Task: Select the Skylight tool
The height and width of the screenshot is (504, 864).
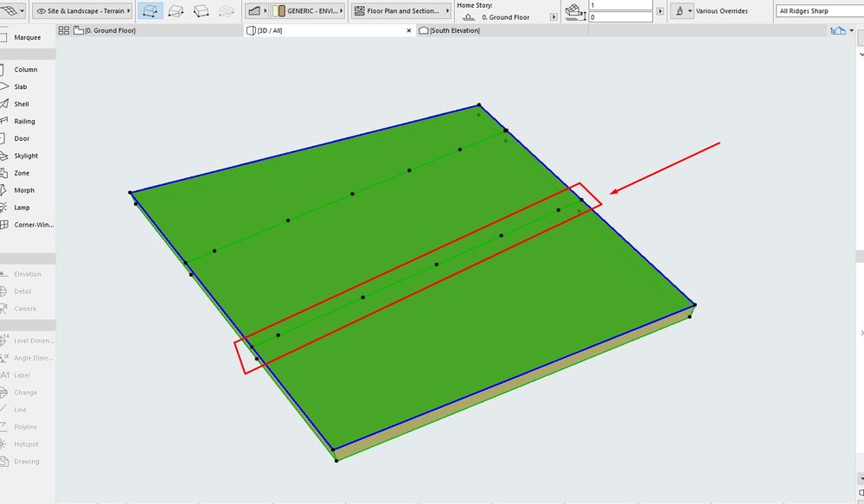Action: pyautogui.click(x=26, y=156)
